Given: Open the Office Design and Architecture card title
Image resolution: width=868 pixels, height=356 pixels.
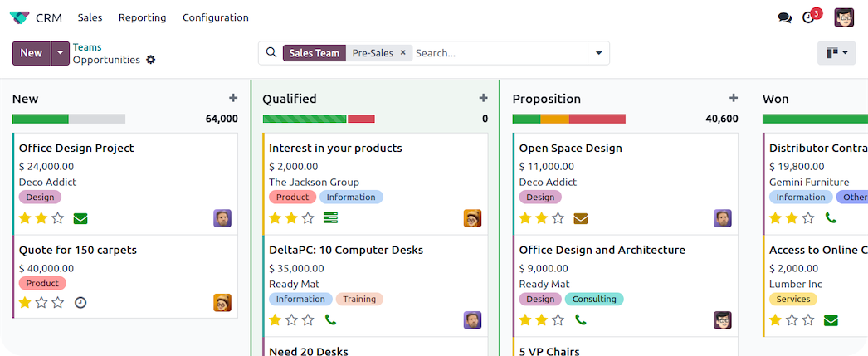Looking at the screenshot, I should [602, 251].
